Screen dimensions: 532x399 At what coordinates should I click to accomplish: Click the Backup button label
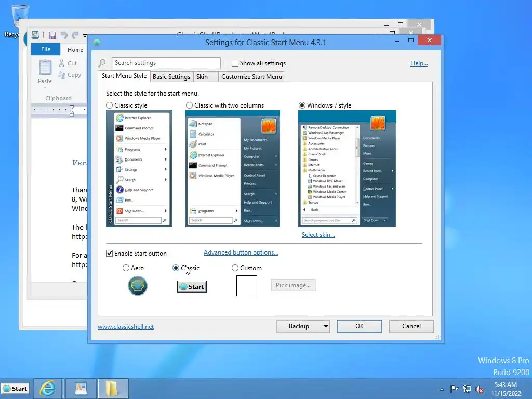(299, 326)
